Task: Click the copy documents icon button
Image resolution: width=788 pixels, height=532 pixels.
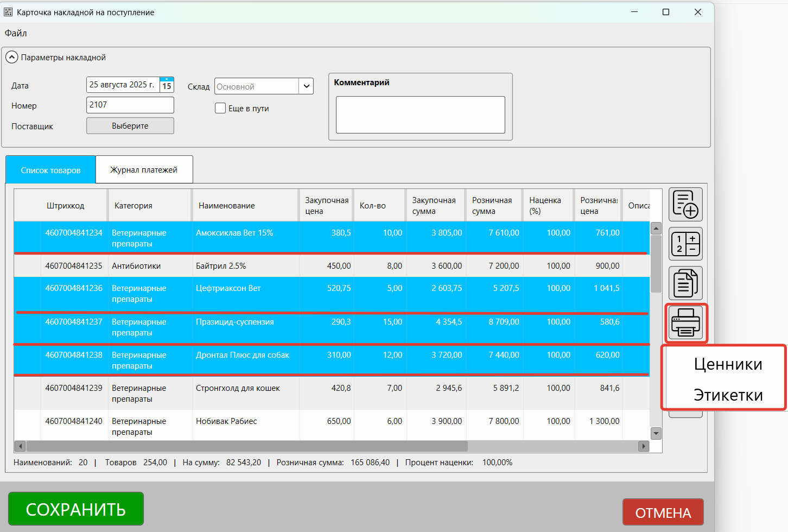Action: click(x=685, y=283)
